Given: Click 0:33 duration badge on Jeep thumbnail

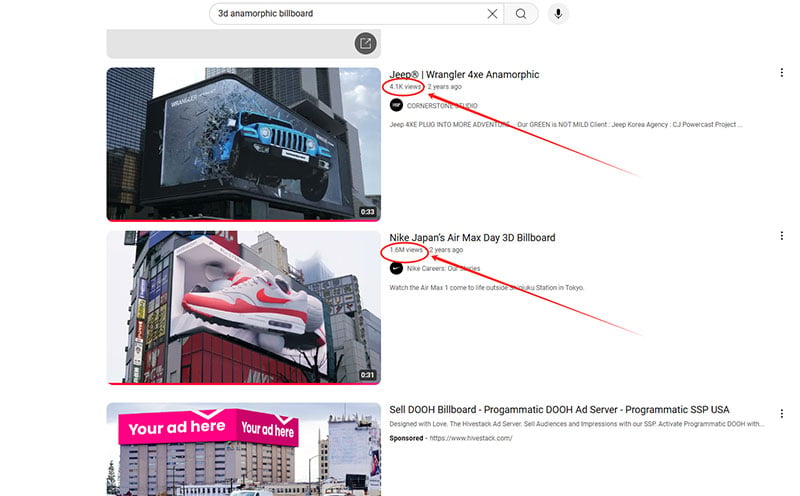Looking at the screenshot, I should 367,212.
